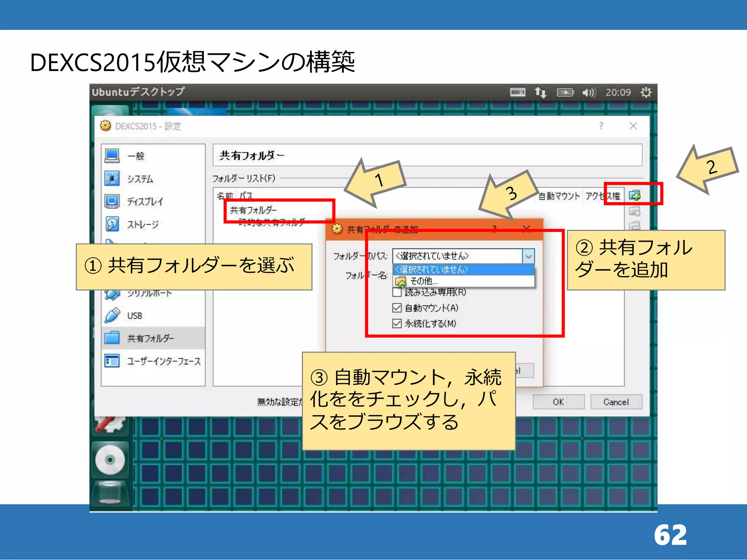Toggle the 永続化する(M) checkbox
The height and width of the screenshot is (560, 747).
point(397,324)
